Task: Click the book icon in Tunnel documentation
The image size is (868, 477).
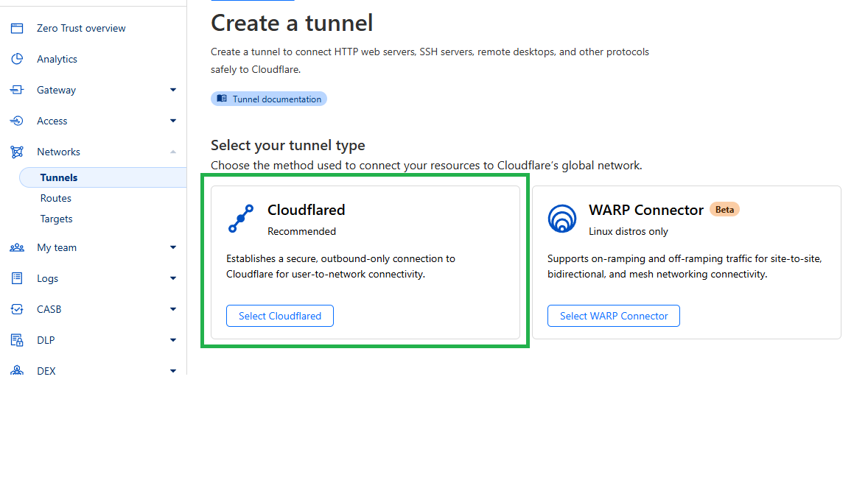Action: tap(222, 99)
